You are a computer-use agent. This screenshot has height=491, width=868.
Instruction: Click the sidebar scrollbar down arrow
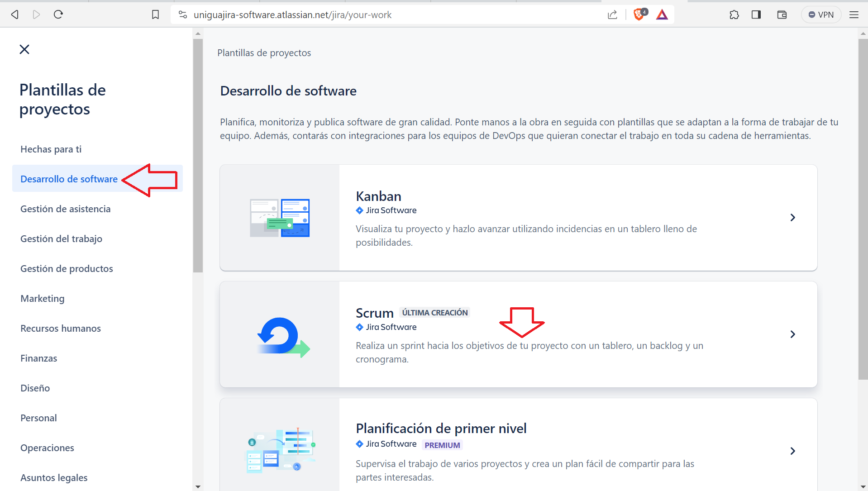198,487
